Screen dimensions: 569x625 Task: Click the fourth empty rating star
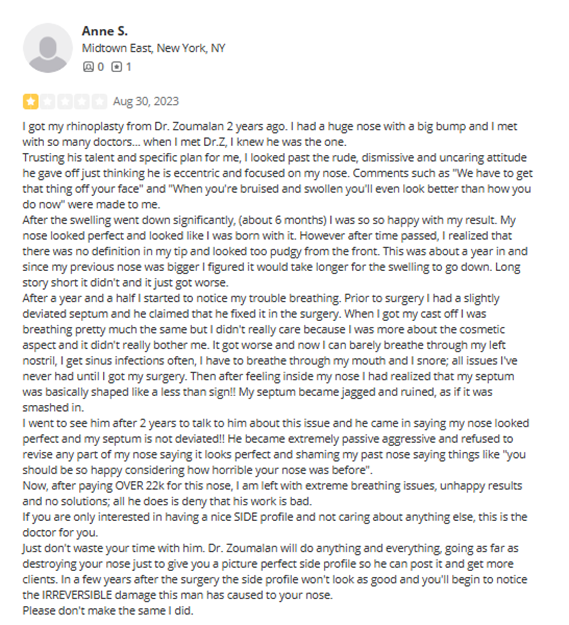click(82, 101)
